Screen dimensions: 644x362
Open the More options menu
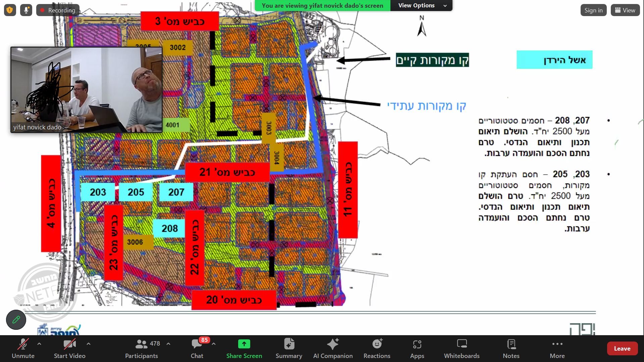tap(557, 348)
